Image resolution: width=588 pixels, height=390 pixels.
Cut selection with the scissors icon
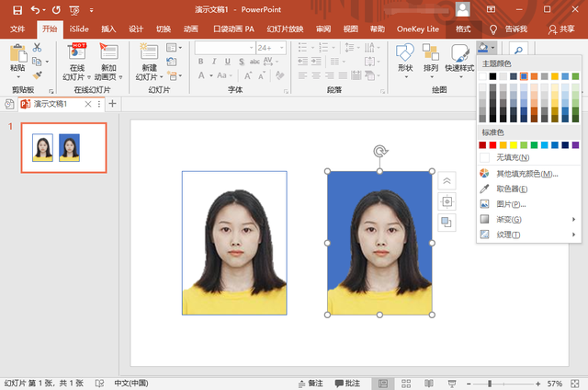pos(37,47)
